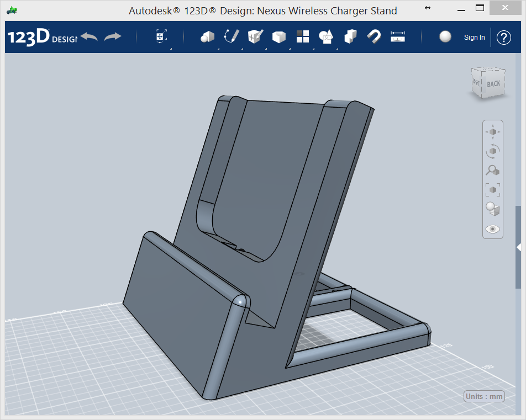Open the material appearance picker on navigation bar
This screenshot has width=526, height=420.
point(492,209)
